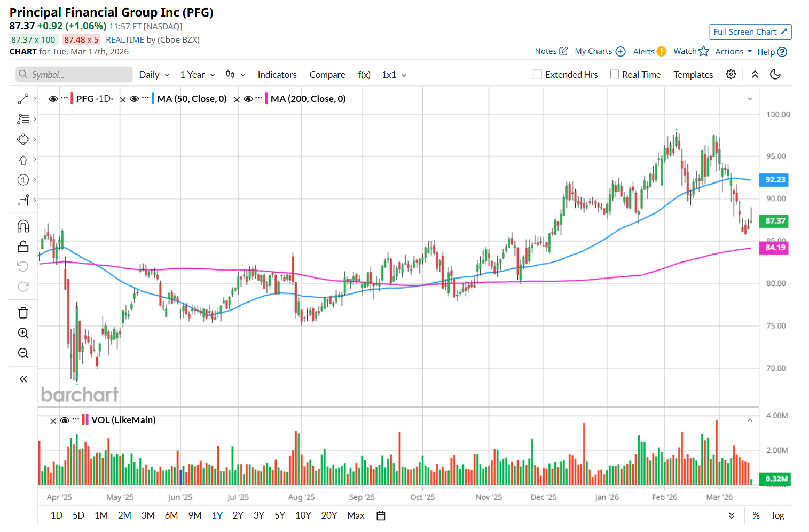Switch to dark mode moon icon
The width and height of the screenshot is (809, 532).
[775, 75]
